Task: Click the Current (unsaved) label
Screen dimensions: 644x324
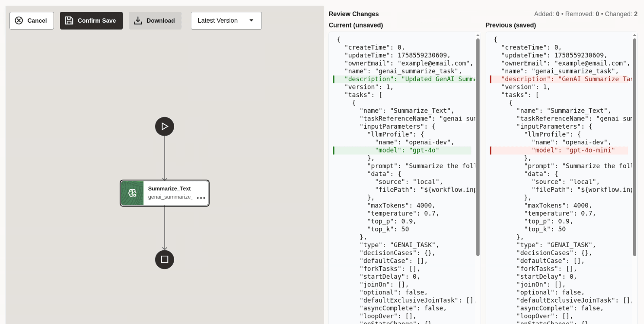Action: (x=356, y=25)
